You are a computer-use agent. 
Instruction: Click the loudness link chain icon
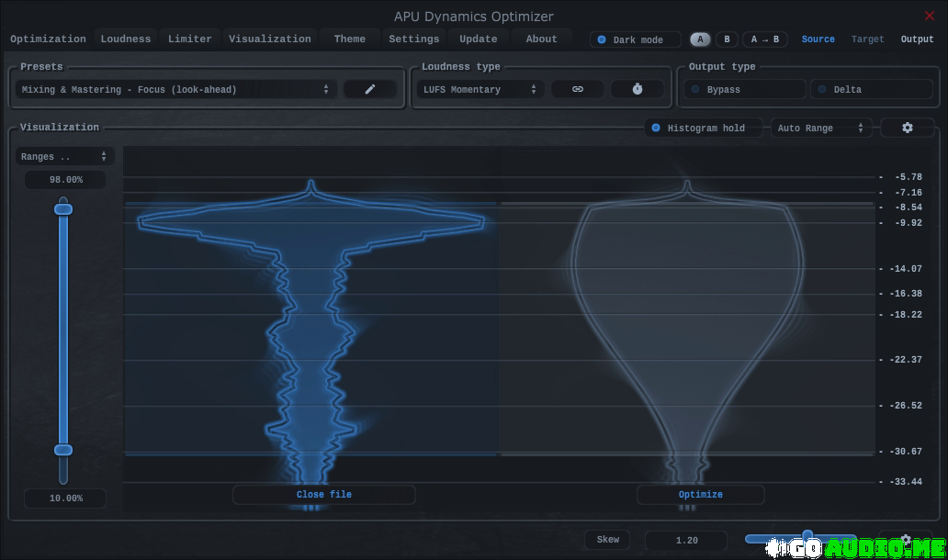(x=578, y=89)
